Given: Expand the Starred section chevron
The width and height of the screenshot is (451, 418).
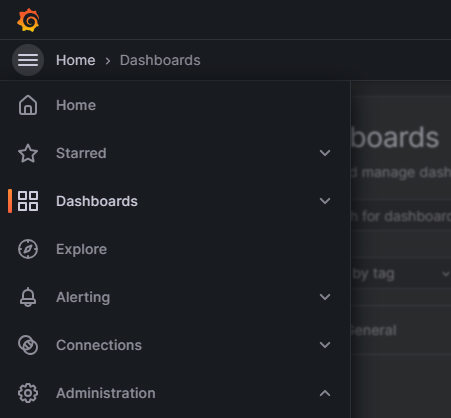Looking at the screenshot, I should coord(325,153).
